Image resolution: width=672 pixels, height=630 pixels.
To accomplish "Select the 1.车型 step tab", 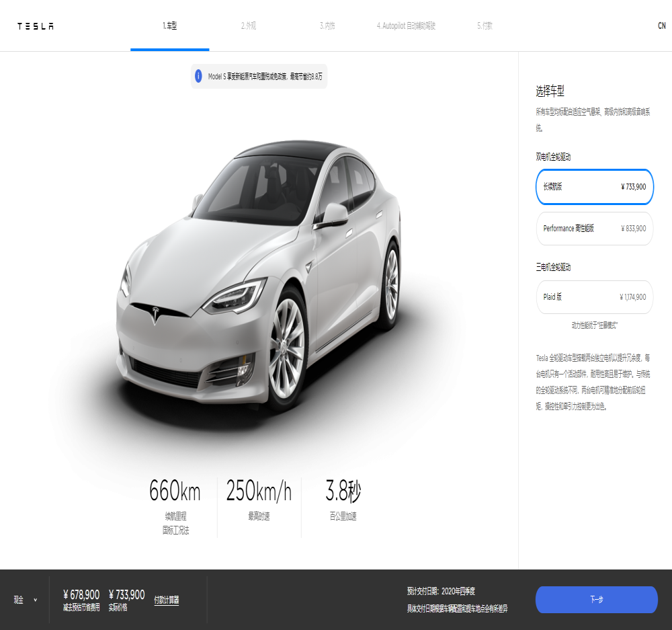I will tap(170, 26).
